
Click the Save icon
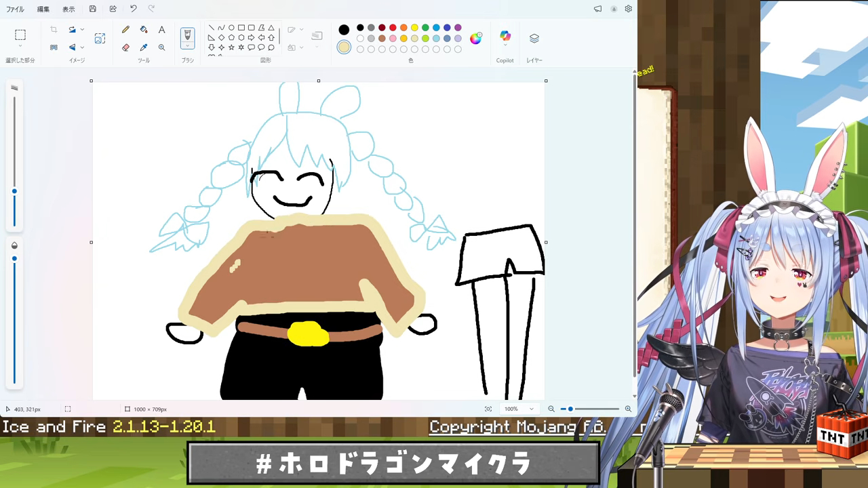pyautogui.click(x=93, y=9)
